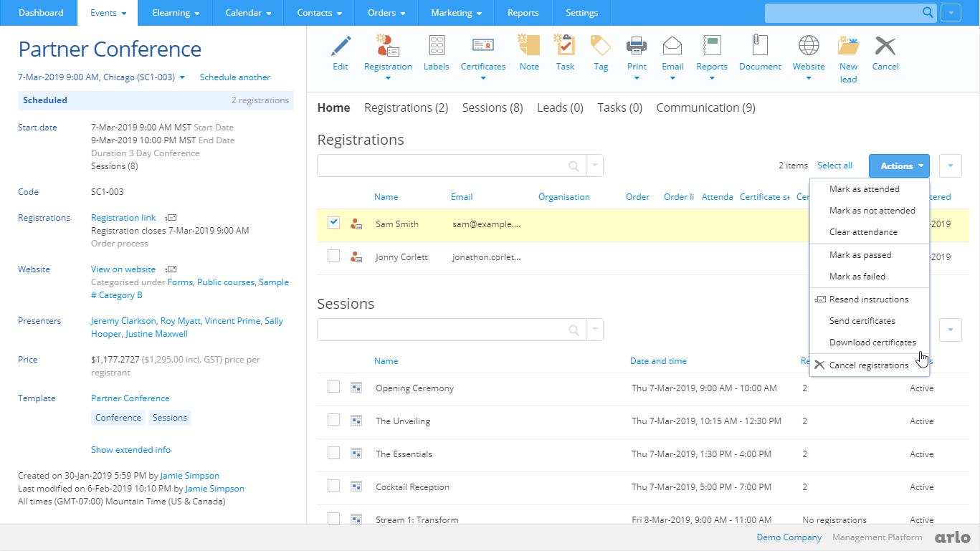Image resolution: width=980 pixels, height=551 pixels.
Task: Switch to the Sessions (8) tab
Action: [492, 107]
